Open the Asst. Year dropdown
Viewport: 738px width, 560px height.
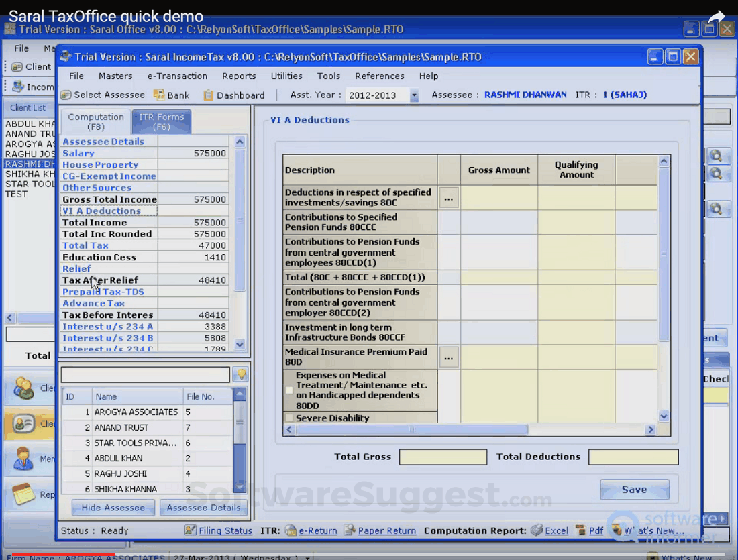[x=414, y=95]
